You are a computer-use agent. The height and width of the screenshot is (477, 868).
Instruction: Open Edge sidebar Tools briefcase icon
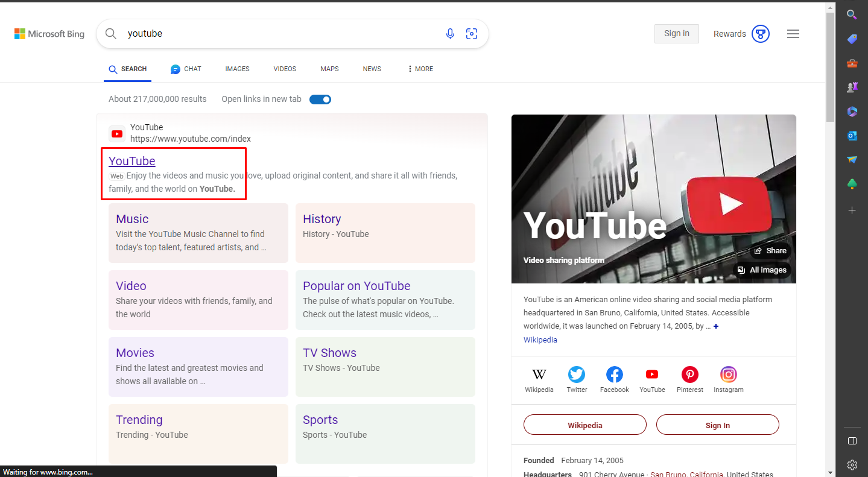[852, 63]
